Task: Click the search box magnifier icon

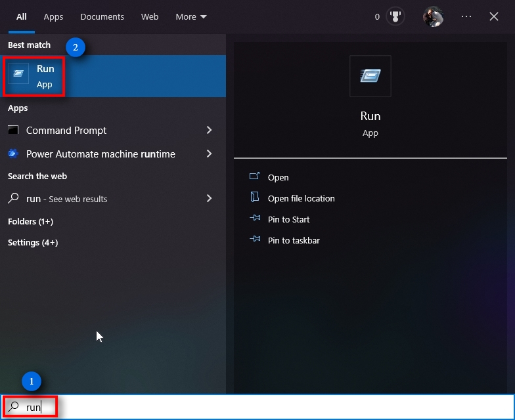Action: 13,407
